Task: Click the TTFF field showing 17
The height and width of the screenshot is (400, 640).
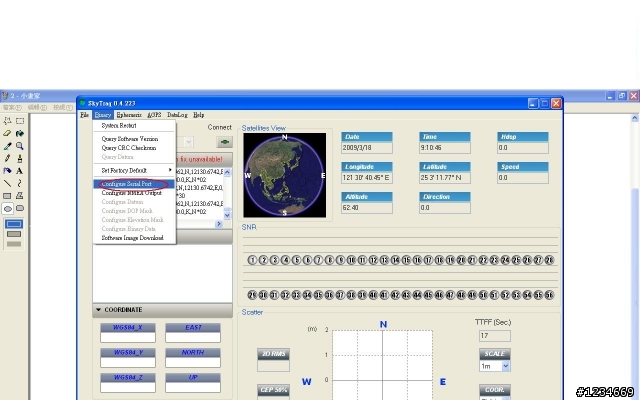Action: click(495, 336)
